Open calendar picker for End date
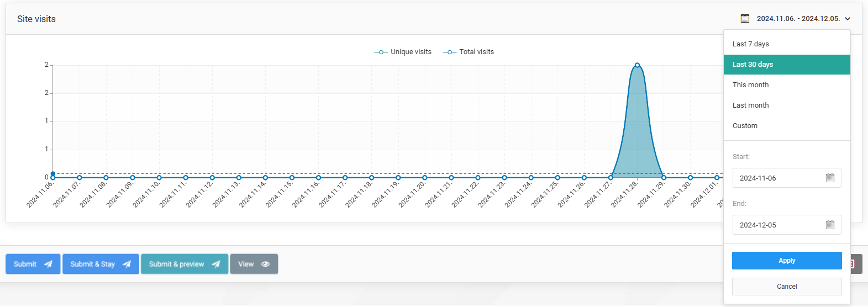Viewport: 868px width, 307px height. click(829, 225)
